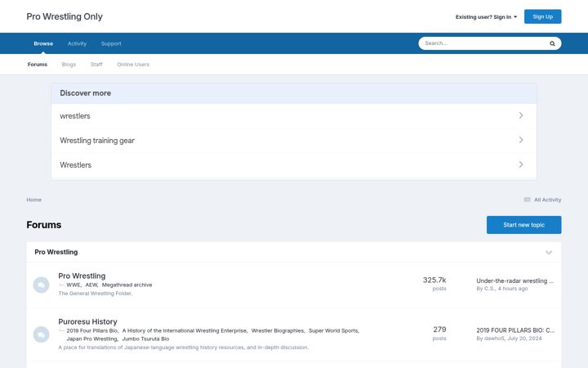Click the Sign Up button

tap(542, 16)
